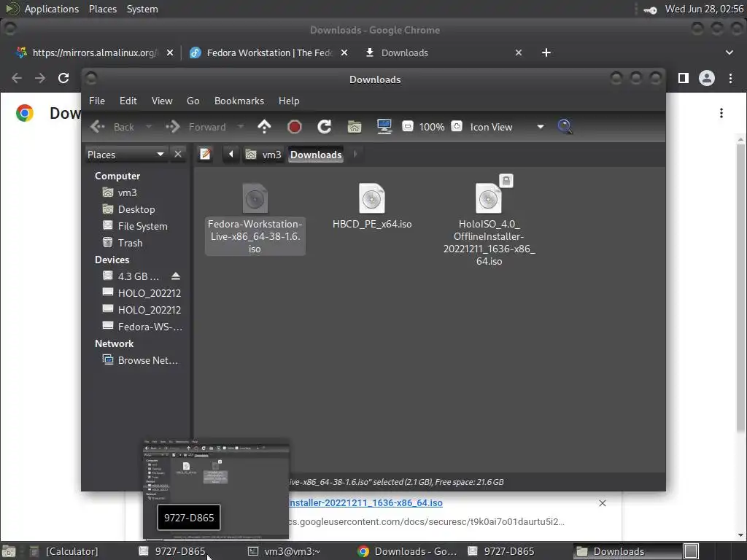
Task: Open Icon View mode dropdown
Action: click(506, 127)
